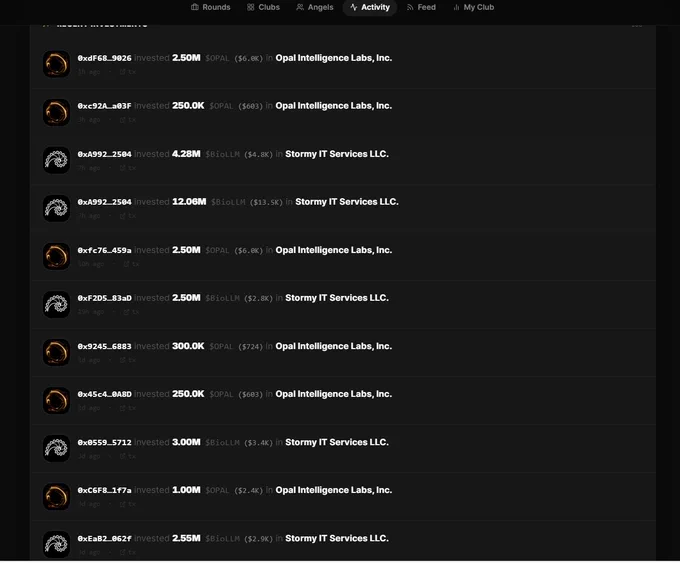Open address 0xA992_2504 in the 4.28M row
The height and width of the screenshot is (563, 680).
(x=105, y=154)
